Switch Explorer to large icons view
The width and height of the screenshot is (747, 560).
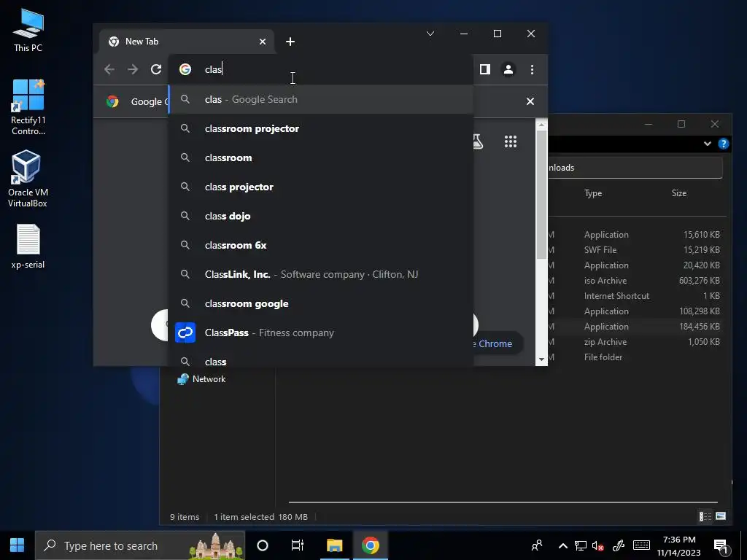coord(721,516)
